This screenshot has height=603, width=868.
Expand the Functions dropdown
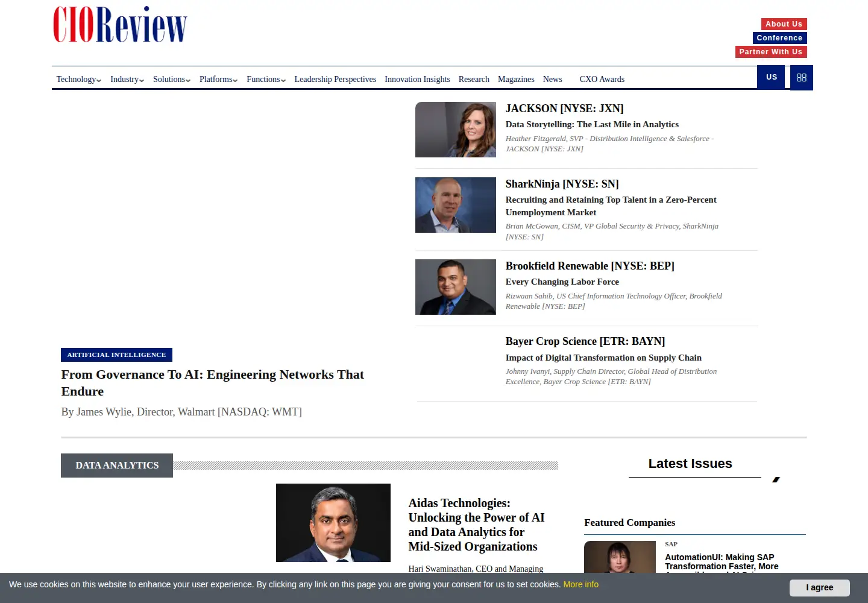click(x=266, y=79)
